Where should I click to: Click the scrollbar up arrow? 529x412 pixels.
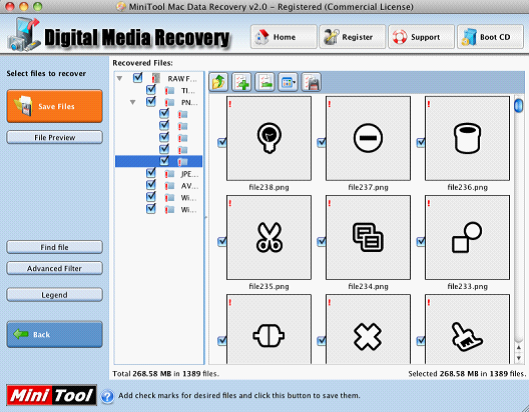pyautogui.click(x=519, y=348)
